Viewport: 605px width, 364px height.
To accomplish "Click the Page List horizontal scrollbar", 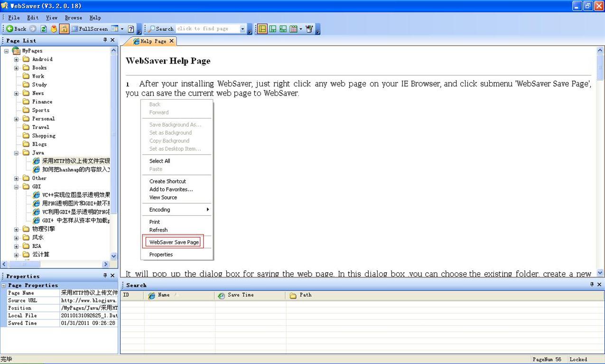I will 55,264.
